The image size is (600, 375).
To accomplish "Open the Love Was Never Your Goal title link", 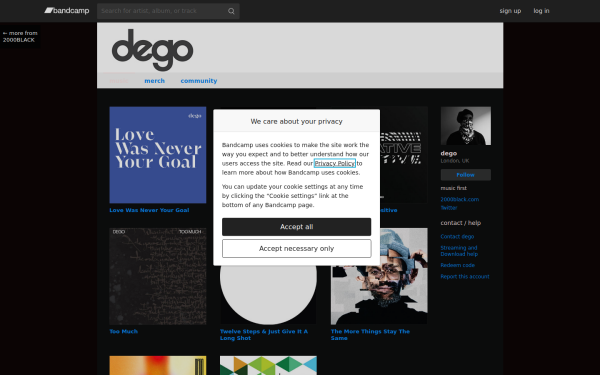I will click(x=149, y=210).
